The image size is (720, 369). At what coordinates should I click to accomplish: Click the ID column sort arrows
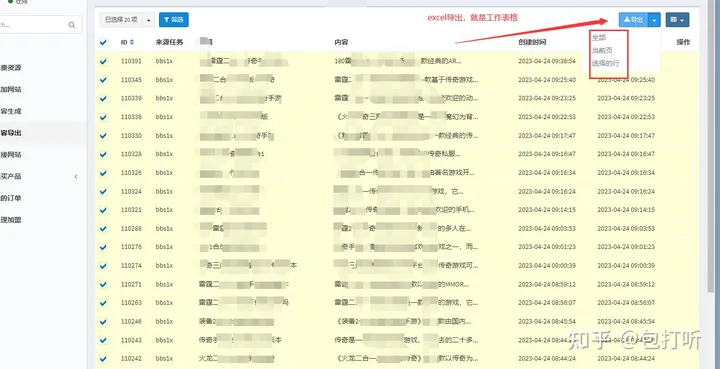click(x=132, y=42)
